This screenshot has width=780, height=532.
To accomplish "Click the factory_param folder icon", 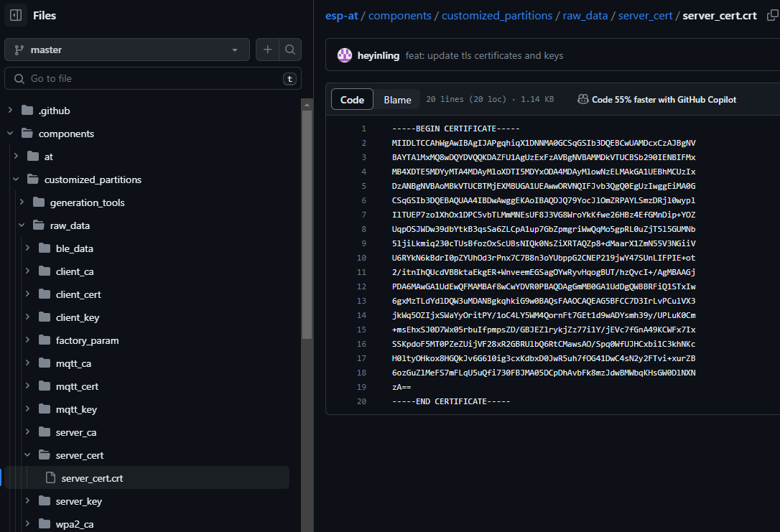I will coord(45,340).
